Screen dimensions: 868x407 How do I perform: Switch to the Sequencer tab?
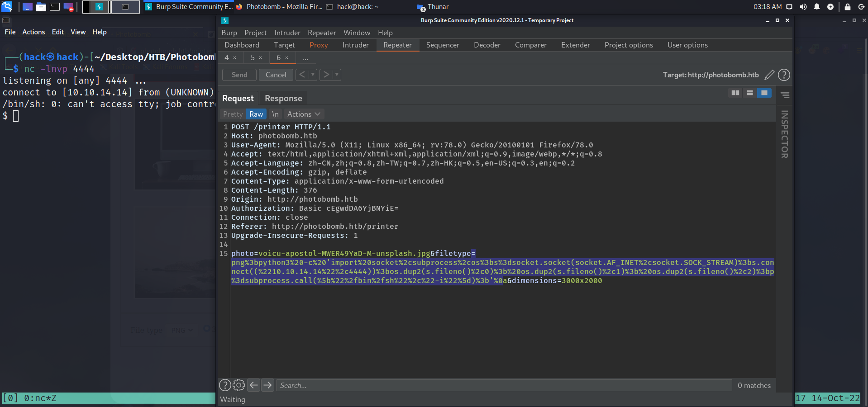[443, 45]
